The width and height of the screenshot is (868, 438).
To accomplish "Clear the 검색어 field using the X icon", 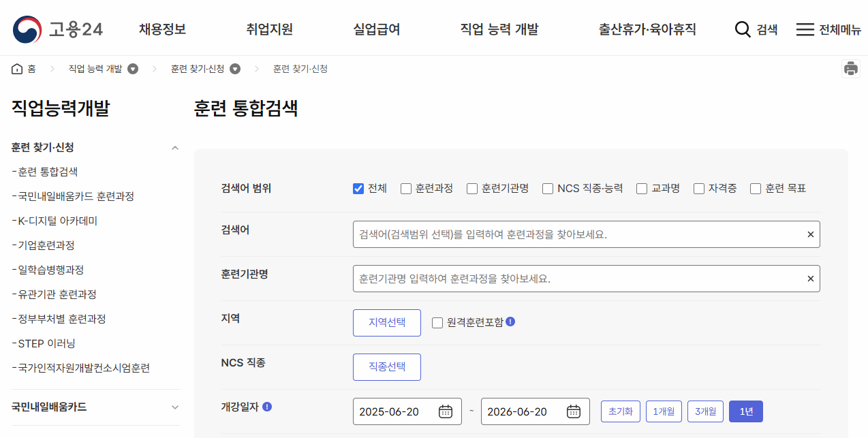I will (x=810, y=234).
